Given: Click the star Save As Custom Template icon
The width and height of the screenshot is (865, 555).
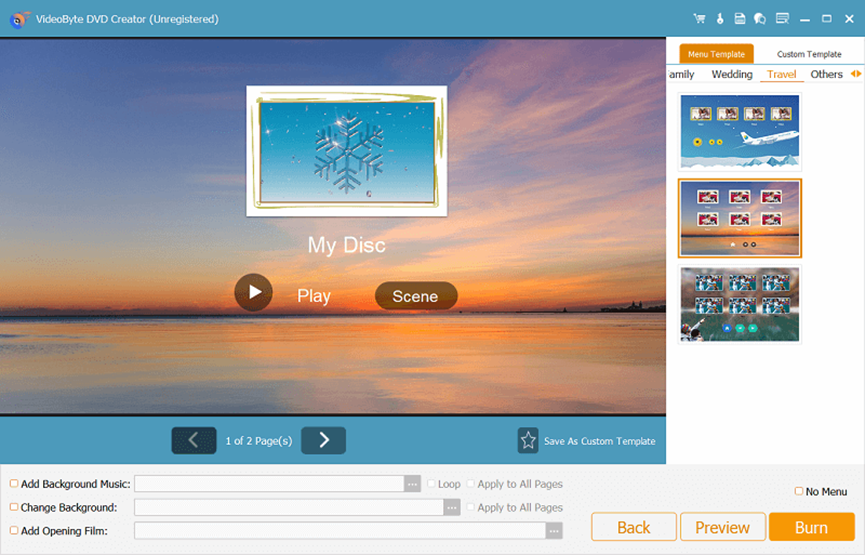Looking at the screenshot, I should (528, 440).
